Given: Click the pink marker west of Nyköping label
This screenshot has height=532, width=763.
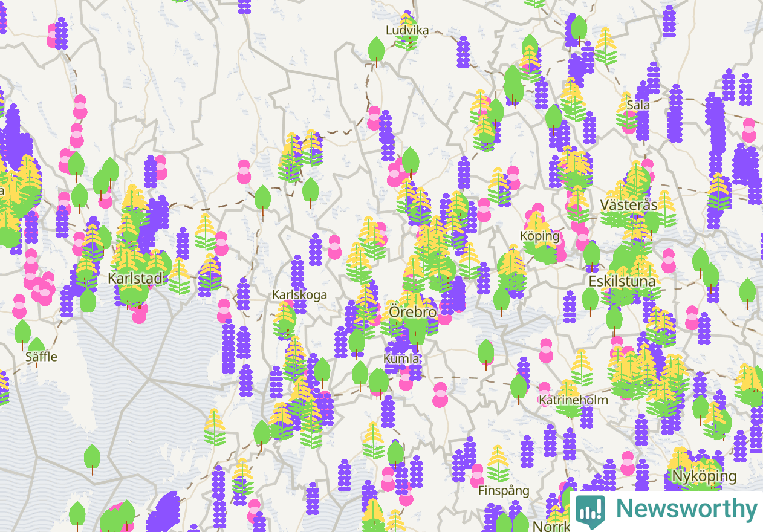Looking at the screenshot, I should 628,463.
